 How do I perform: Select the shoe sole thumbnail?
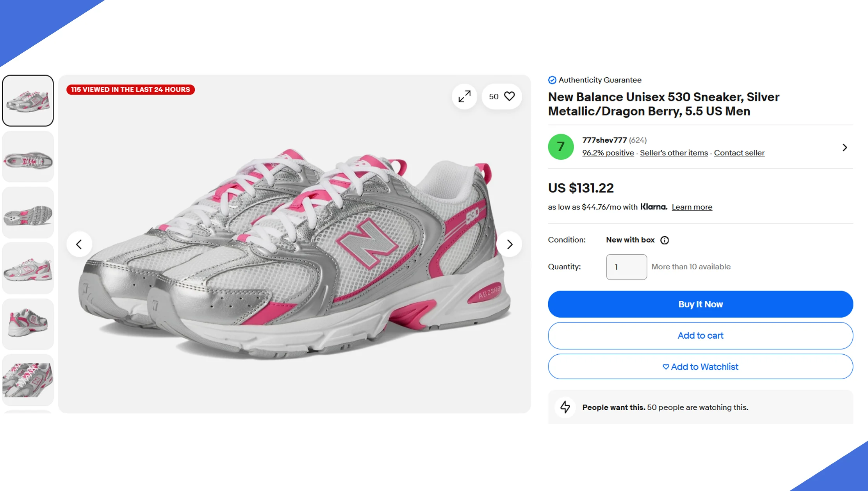point(28,212)
